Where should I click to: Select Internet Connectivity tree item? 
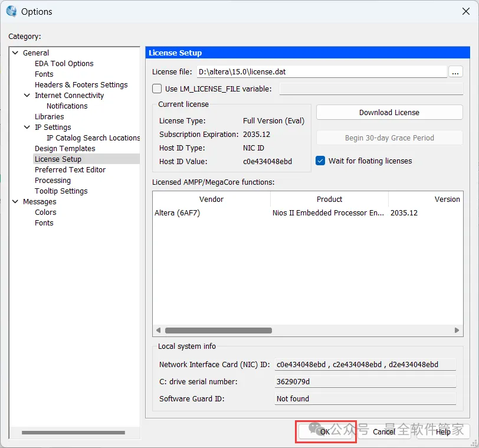tap(70, 96)
